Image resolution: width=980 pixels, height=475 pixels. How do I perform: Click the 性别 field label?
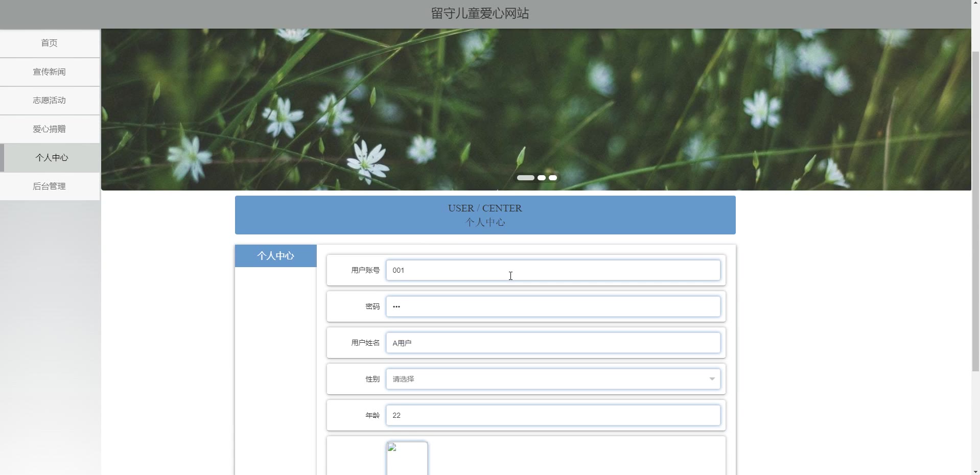(372, 379)
